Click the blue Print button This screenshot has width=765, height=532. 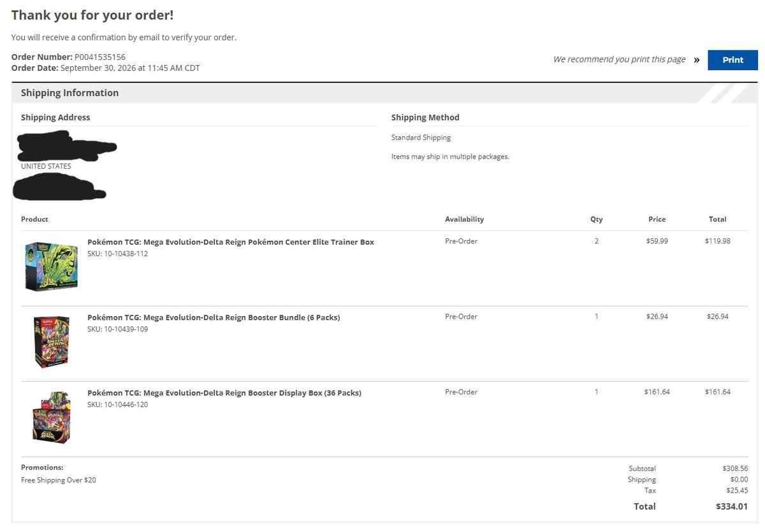tap(732, 60)
